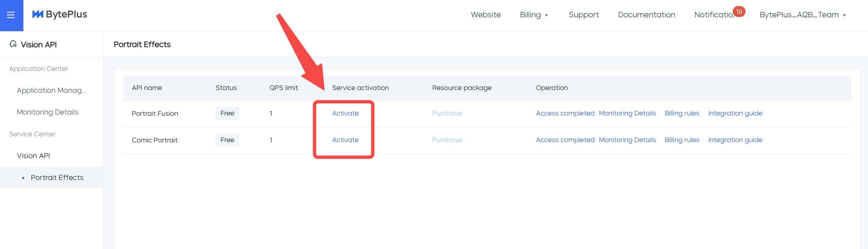Open the Support page

(584, 15)
